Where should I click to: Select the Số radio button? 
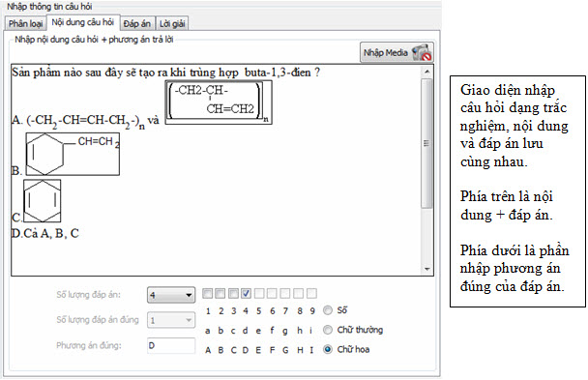click(x=328, y=310)
